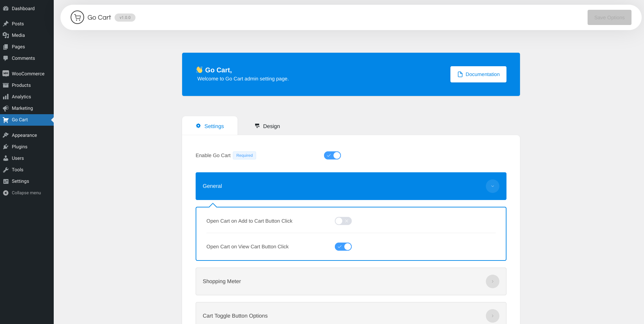Collapse the General section chevron
This screenshot has height=324, width=644.
492,186
